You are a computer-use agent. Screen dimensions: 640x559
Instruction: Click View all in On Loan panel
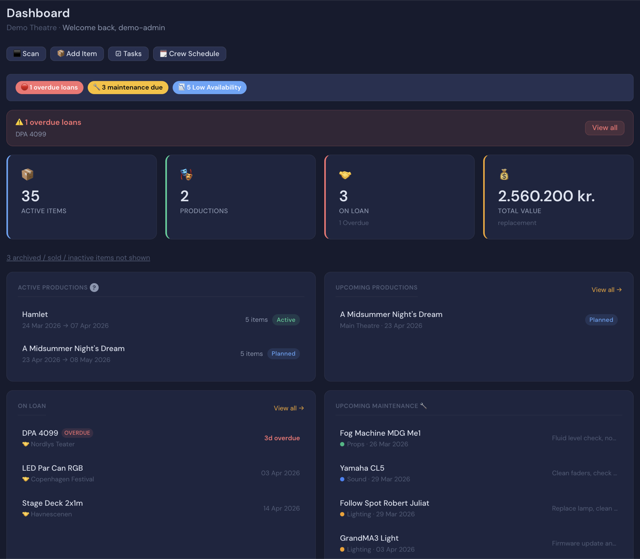tap(289, 408)
